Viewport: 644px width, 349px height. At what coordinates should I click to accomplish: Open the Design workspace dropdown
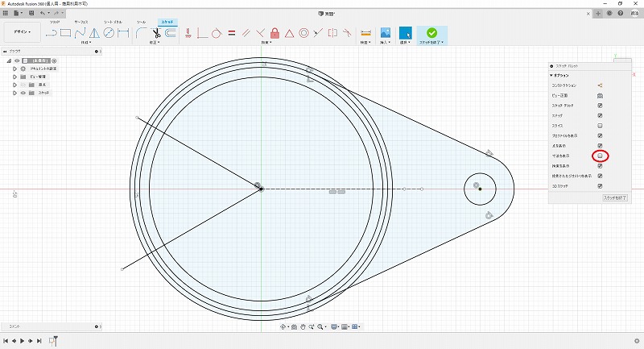coord(21,33)
